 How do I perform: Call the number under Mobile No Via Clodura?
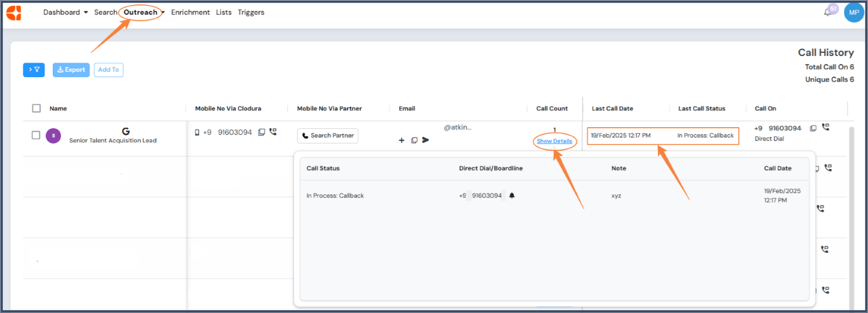tap(273, 132)
